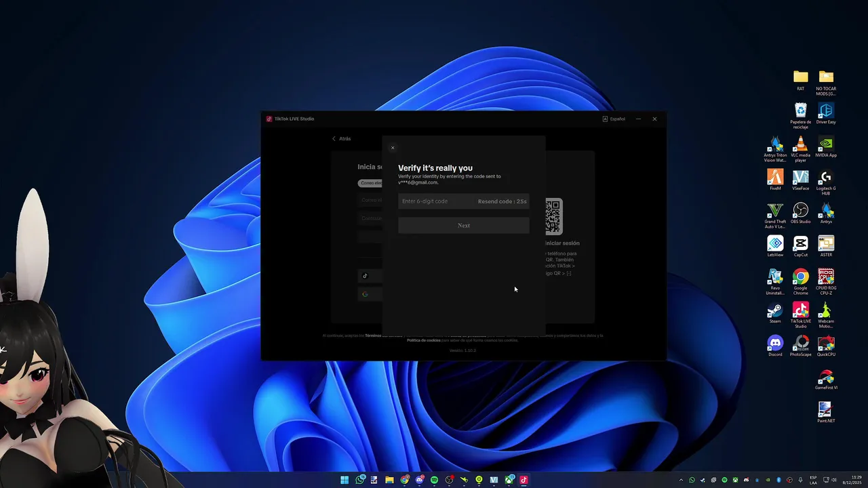Select VLC media player desktop icon
Viewport: 868px width, 488px height.
801,149
